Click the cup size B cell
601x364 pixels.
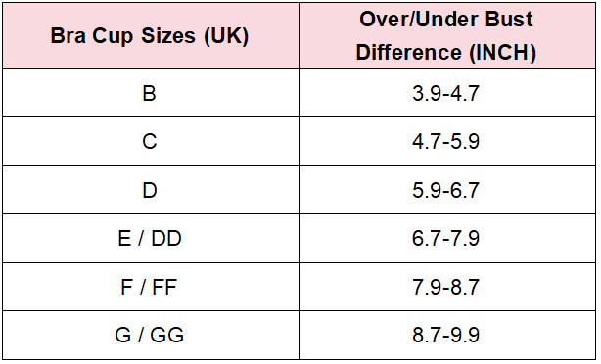[151, 93]
